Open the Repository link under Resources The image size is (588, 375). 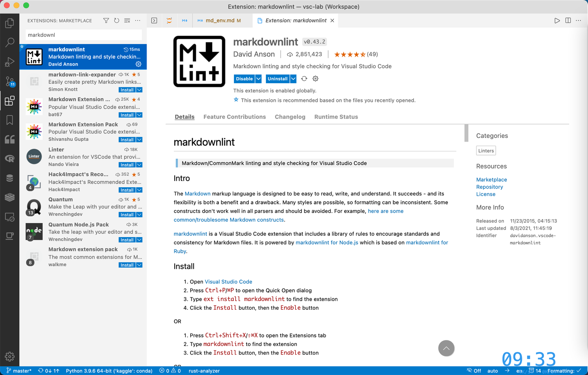pyautogui.click(x=489, y=187)
